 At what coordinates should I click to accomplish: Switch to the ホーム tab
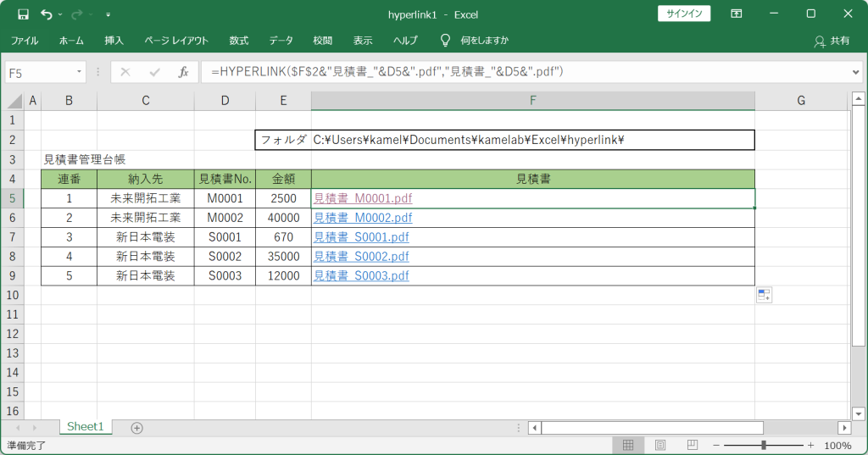point(71,41)
